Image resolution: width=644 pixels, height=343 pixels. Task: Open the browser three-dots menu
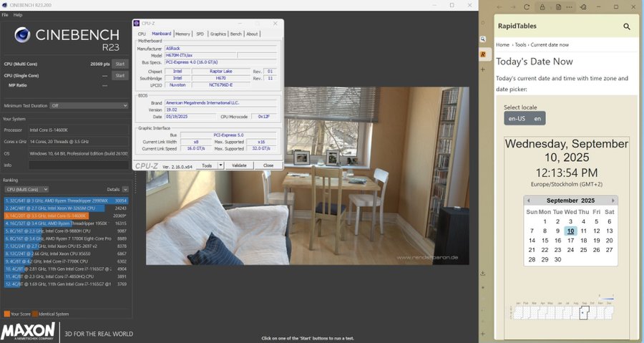click(570, 7)
